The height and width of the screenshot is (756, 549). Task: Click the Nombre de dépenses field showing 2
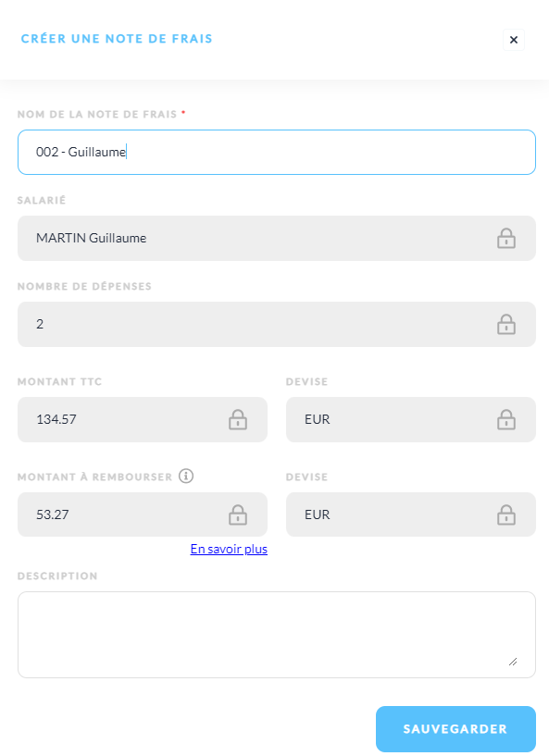(x=277, y=324)
